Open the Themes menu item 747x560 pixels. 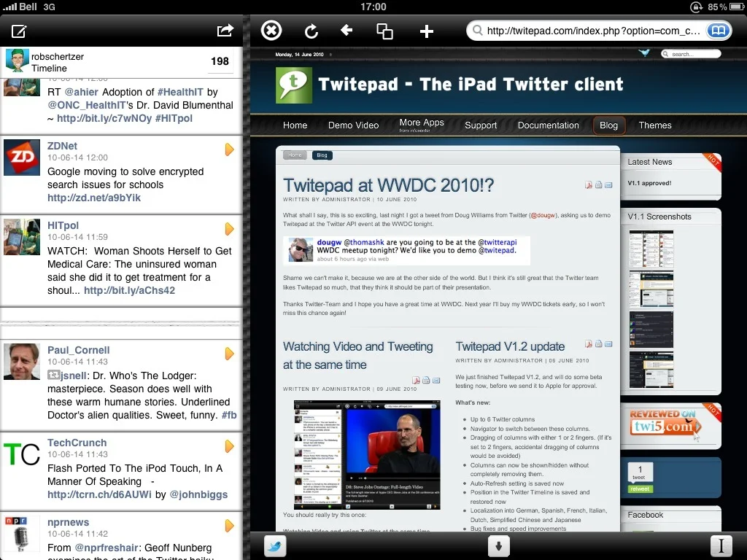pyautogui.click(x=655, y=125)
